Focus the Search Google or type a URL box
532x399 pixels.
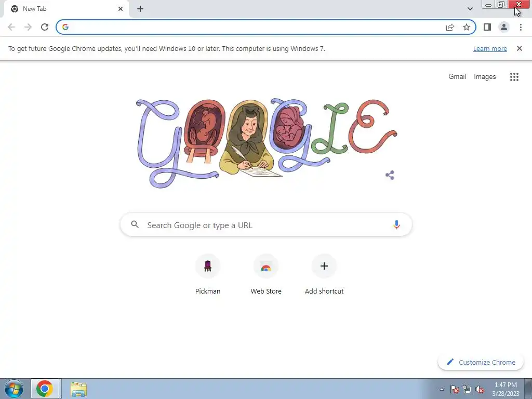click(x=266, y=224)
